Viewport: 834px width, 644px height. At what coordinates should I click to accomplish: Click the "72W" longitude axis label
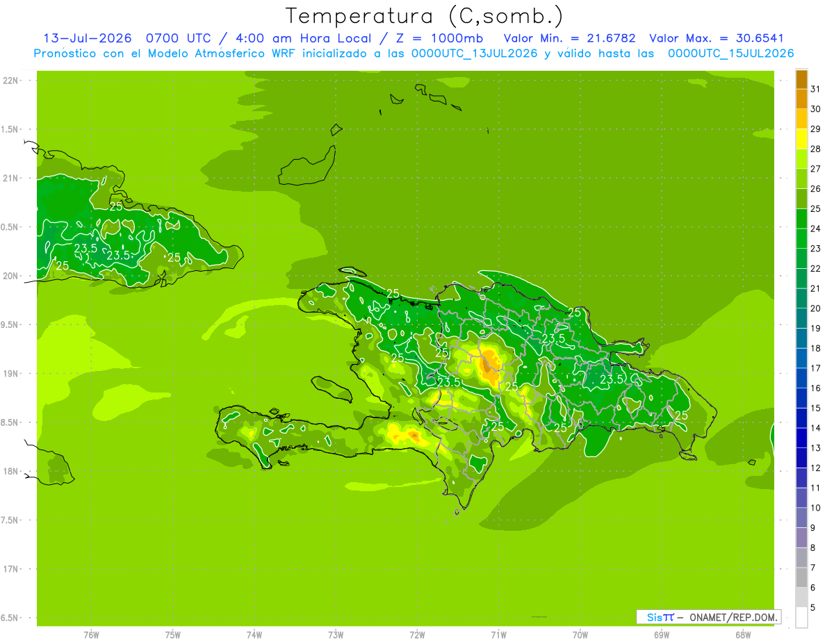point(417,634)
